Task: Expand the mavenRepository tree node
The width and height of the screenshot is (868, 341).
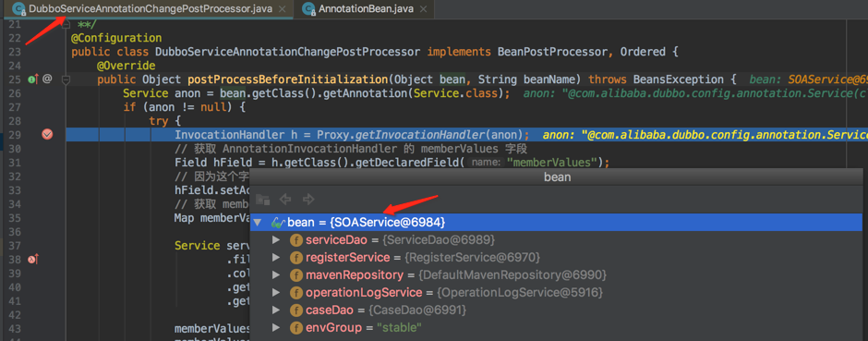Action: (276, 275)
